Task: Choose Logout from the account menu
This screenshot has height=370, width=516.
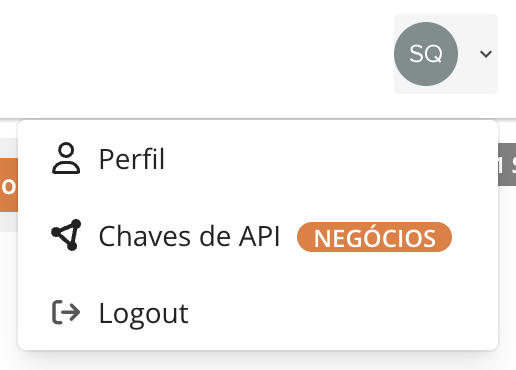Action: point(258,313)
